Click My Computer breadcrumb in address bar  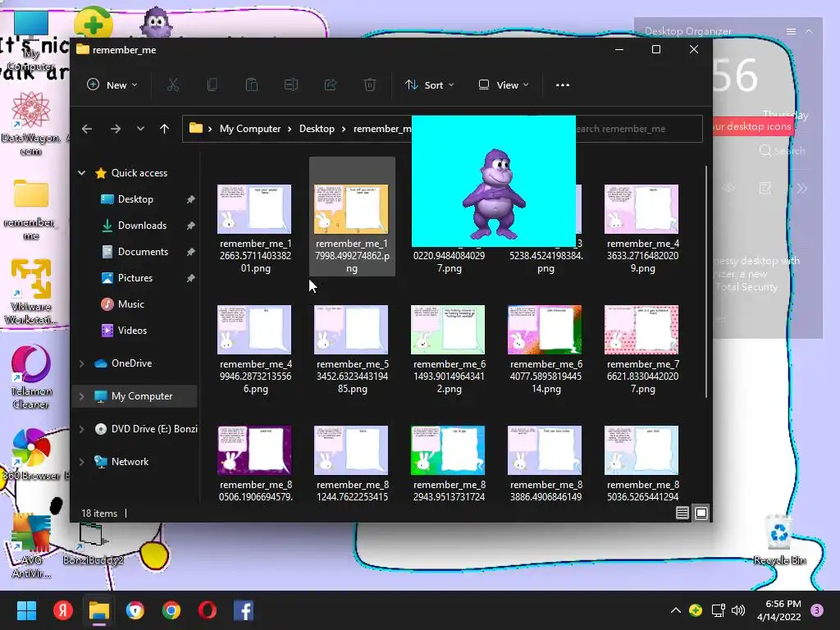tap(249, 129)
